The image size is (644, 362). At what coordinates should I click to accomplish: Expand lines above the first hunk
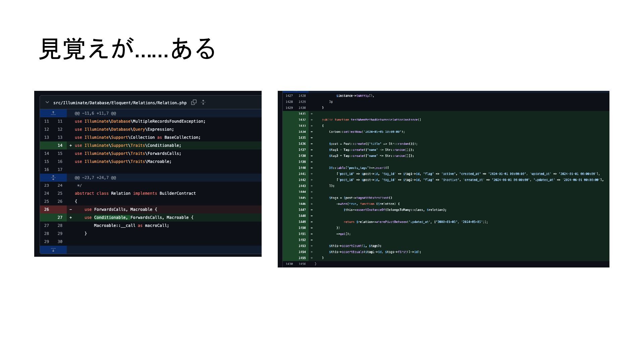[x=53, y=113]
